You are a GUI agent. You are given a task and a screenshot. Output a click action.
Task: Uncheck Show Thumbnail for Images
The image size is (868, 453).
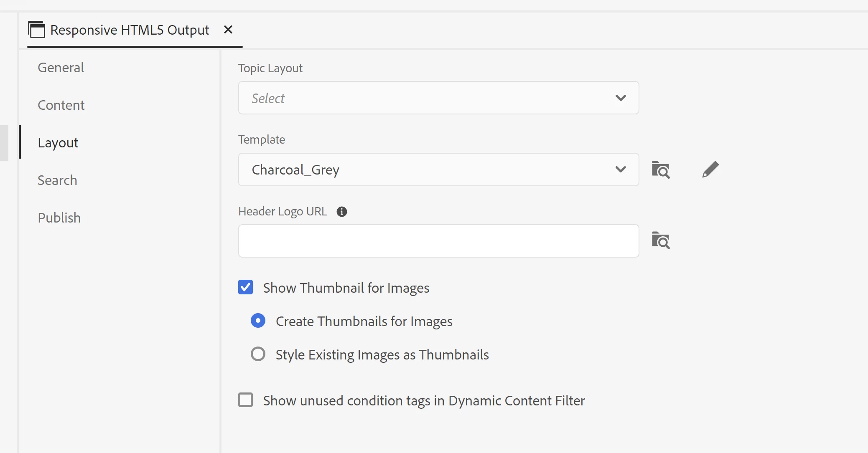(245, 287)
